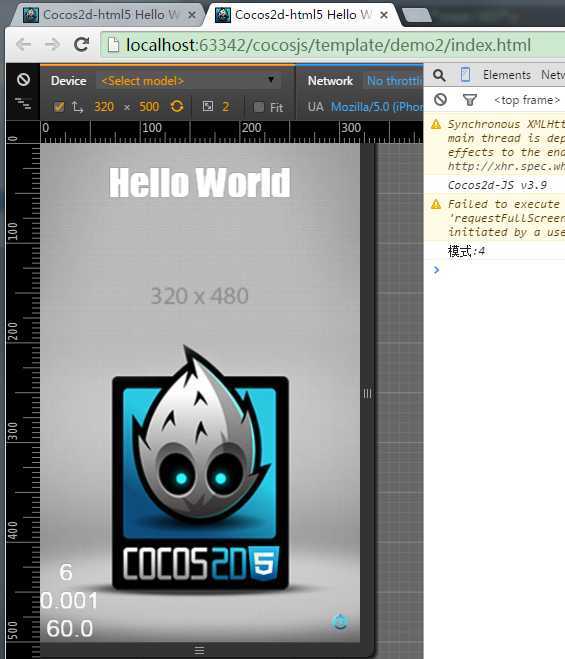The width and height of the screenshot is (565, 659).
Task: Close the first Cocos2d-html5 tab
Action: click(x=192, y=15)
